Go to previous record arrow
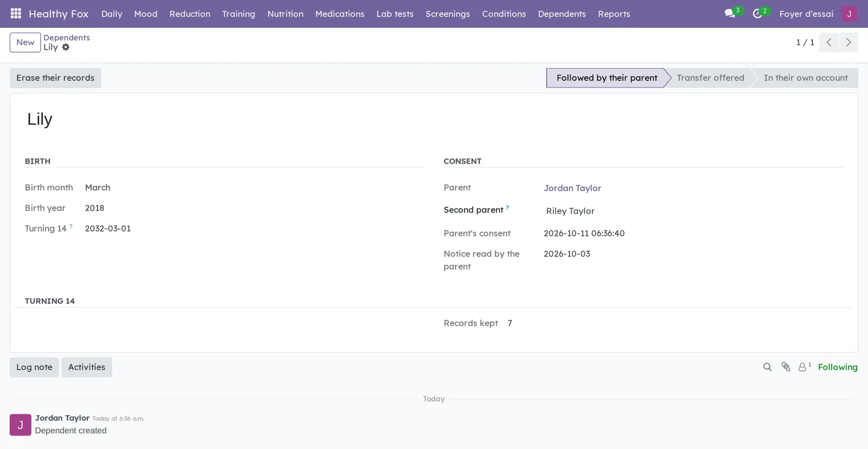Viewport: 868px width, 449px height. pos(829,42)
